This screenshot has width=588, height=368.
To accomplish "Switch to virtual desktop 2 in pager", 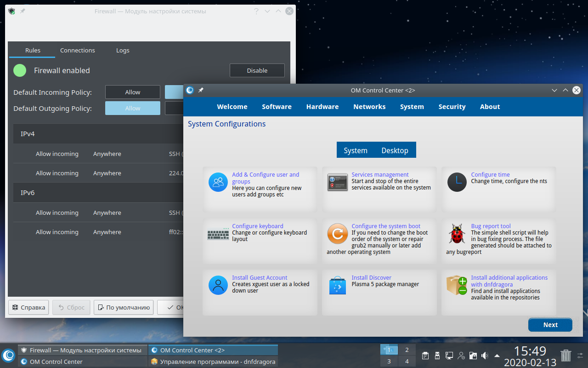I will 407,350.
